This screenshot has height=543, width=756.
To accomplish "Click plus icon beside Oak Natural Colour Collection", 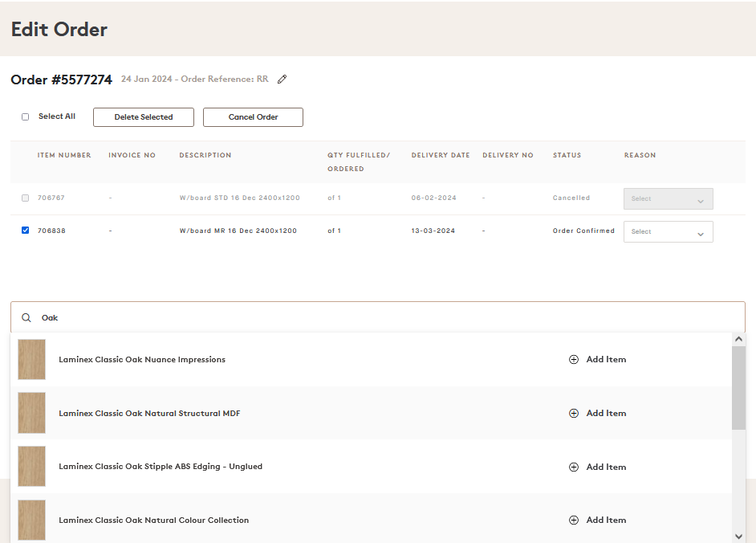I will pyautogui.click(x=574, y=520).
